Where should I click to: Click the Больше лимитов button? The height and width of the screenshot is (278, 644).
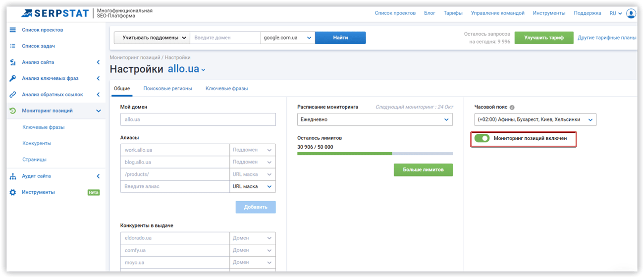(x=423, y=170)
